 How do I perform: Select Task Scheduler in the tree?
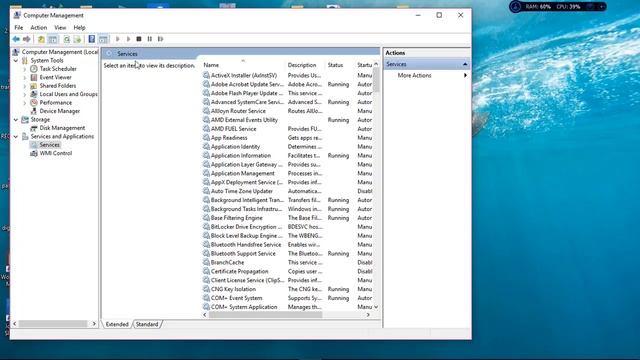[58, 69]
